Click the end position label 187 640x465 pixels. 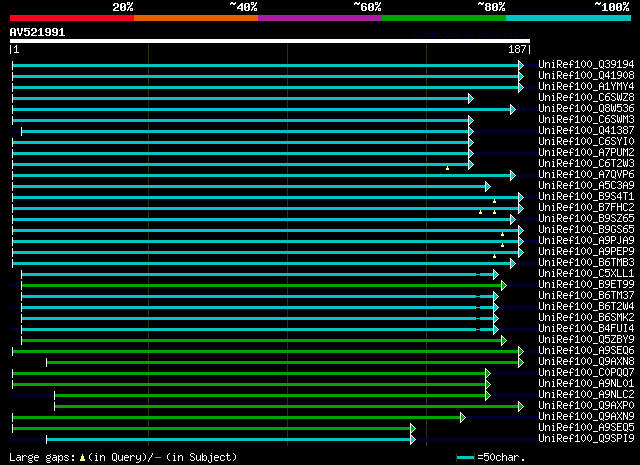click(517, 49)
